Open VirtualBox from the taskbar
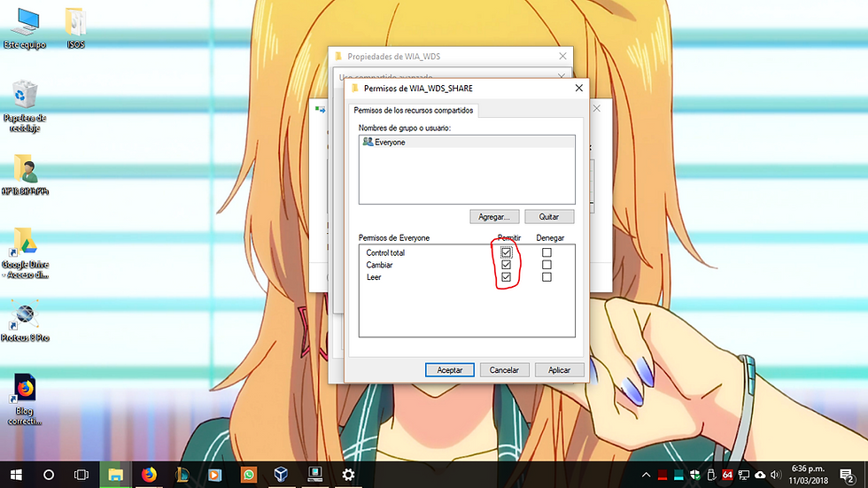 [282, 475]
